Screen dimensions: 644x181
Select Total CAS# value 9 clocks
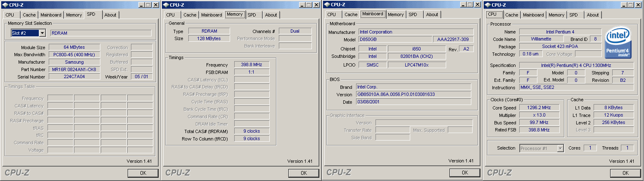tap(252, 131)
